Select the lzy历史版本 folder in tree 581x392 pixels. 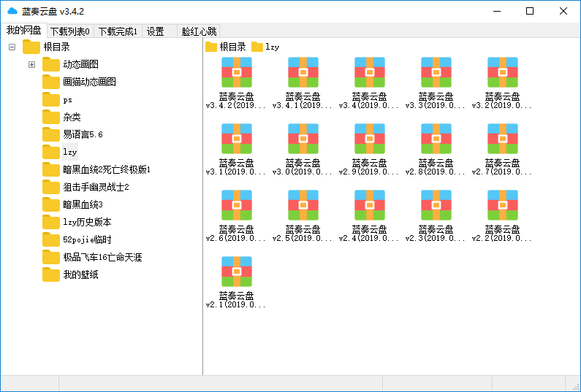pyautogui.click(x=86, y=222)
